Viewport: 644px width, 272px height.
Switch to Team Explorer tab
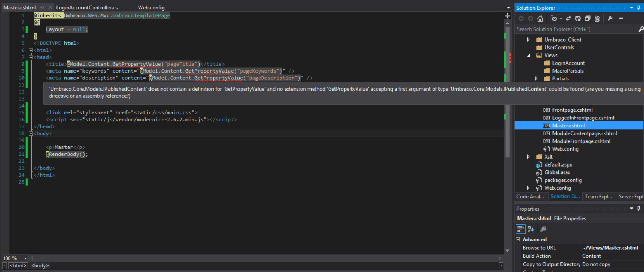[x=598, y=197]
